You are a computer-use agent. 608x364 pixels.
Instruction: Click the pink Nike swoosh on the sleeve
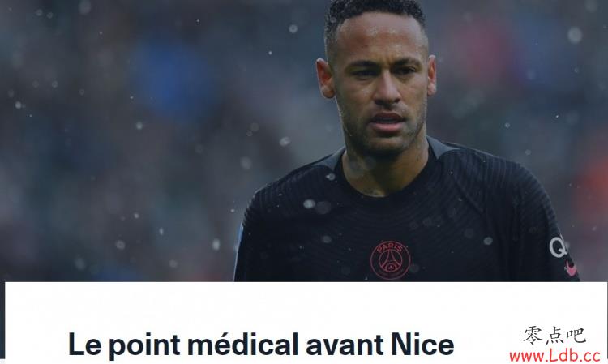click(x=570, y=268)
